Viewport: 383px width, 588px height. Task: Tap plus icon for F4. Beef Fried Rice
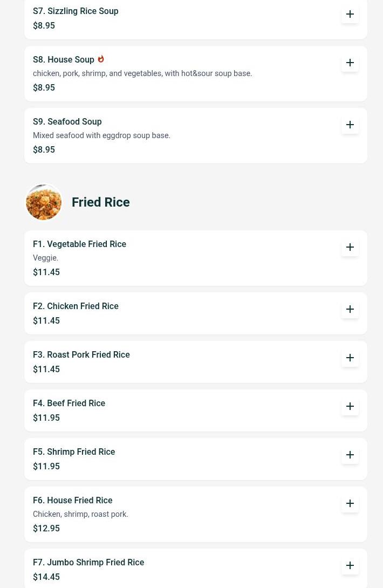tap(350, 406)
